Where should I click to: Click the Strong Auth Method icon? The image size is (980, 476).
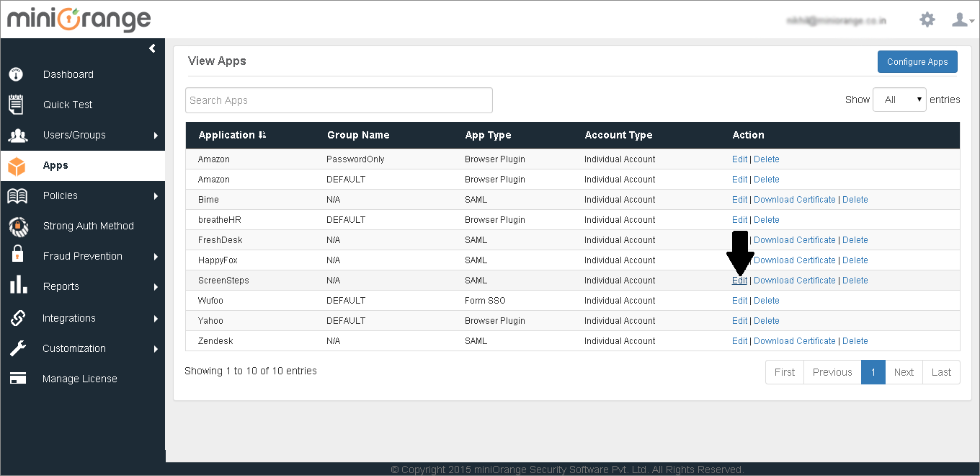(x=18, y=226)
